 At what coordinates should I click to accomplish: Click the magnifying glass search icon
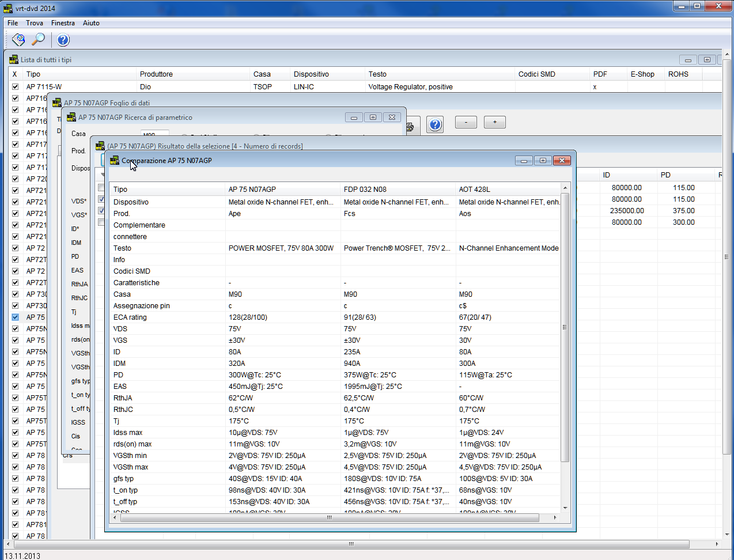[x=38, y=40]
